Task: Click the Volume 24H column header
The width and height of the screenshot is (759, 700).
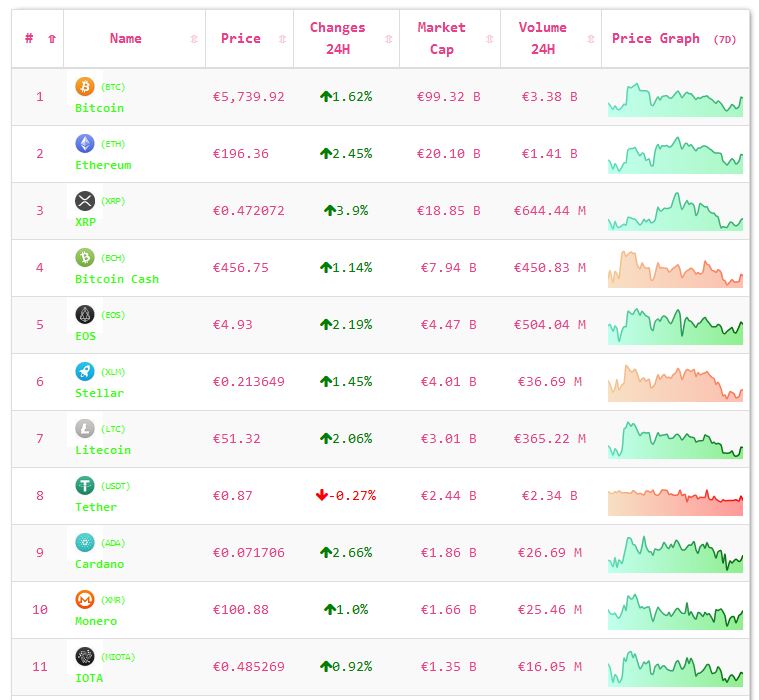Action: [542, 39]
